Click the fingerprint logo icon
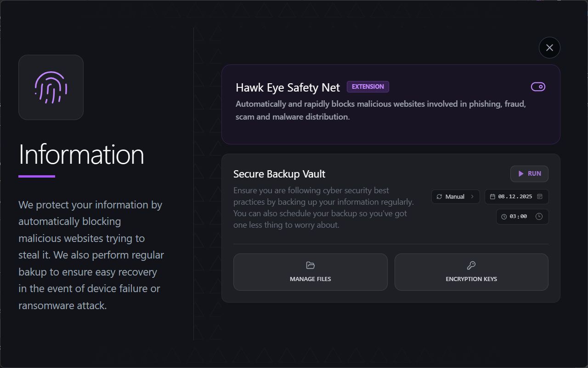Viewport: 588px width, 368px height. (51, 87)
